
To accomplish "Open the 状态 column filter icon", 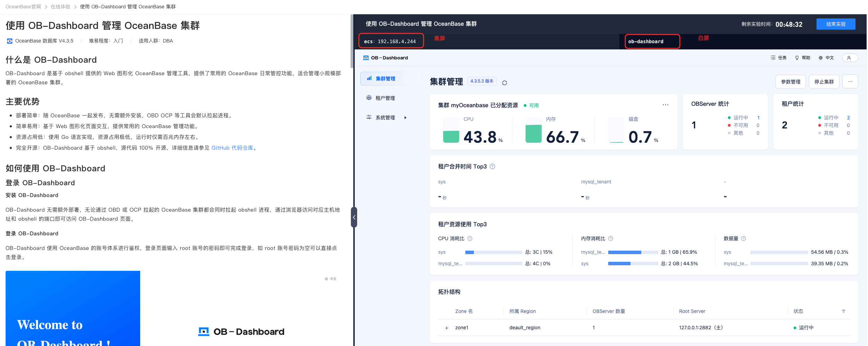I will click(x=843, y=311).
